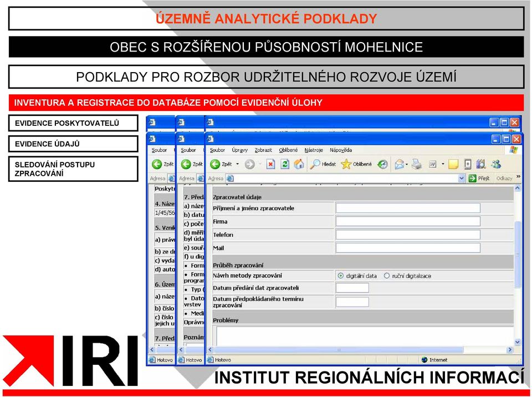The height and width of the screenshot is (397, 532).
Task: Click the IE page icon in front window title bar
Action: tap(211, 139)
